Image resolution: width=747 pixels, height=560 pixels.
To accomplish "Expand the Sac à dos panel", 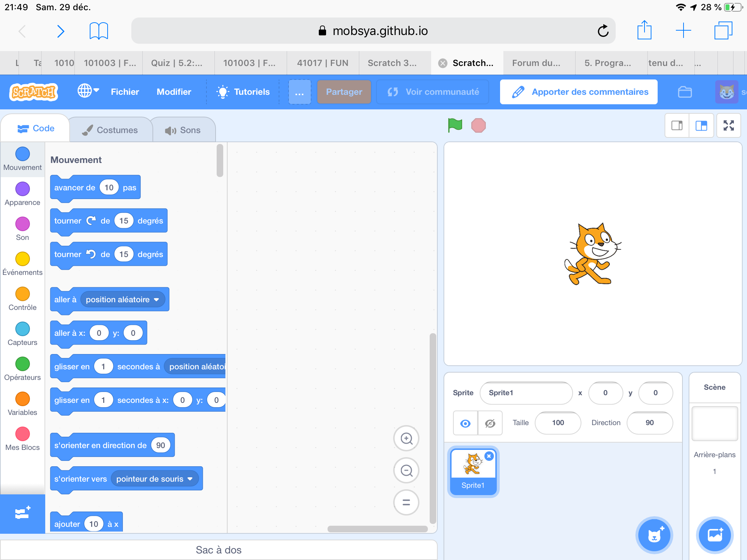I will click(x=218, y=550).
